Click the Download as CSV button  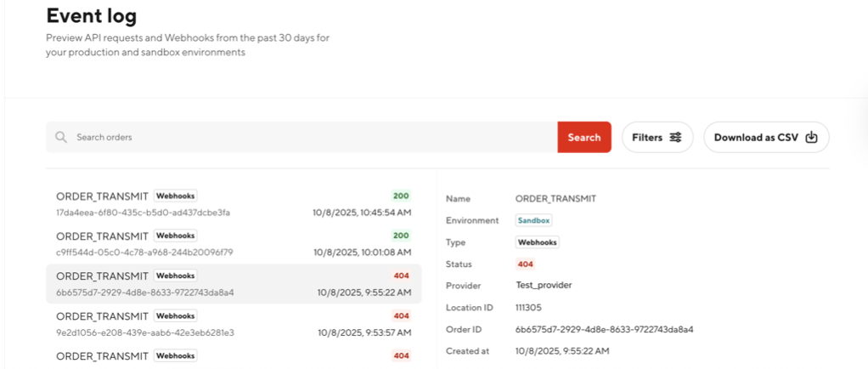pos(765,137)
